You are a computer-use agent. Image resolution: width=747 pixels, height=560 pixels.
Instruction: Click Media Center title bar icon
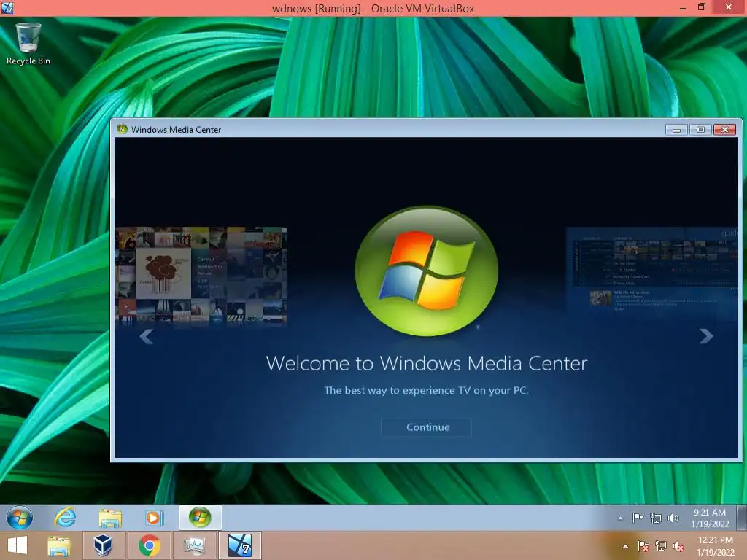pyautogui.click(x=122, y=129)
